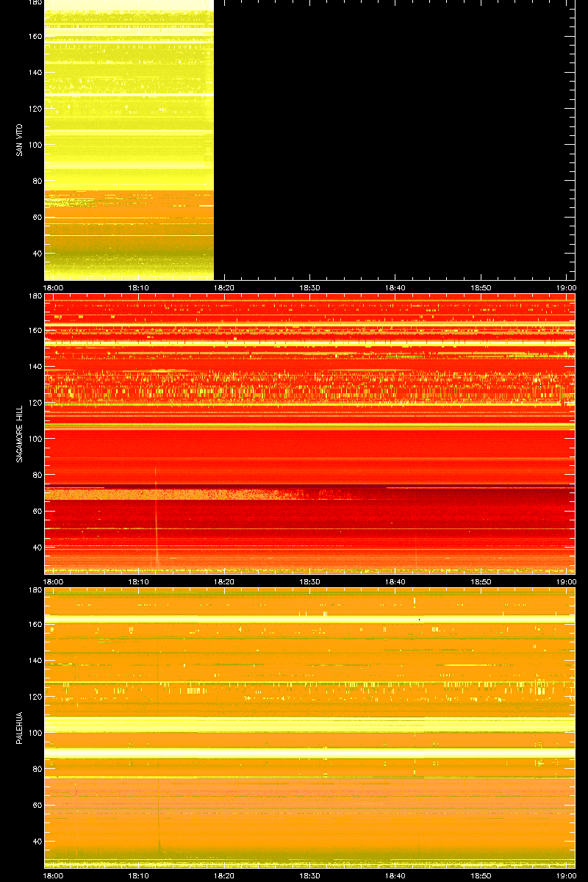
Task: Click the PALEHUA axis label
Action: point(19,728)
